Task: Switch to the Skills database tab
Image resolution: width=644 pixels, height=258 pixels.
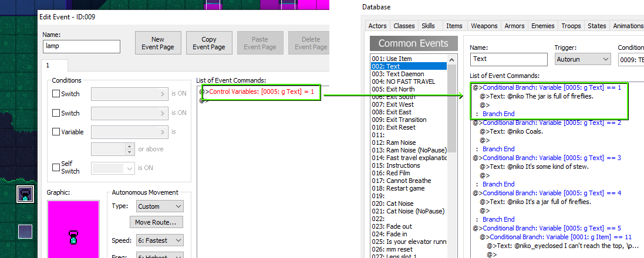Action: coord(428,26)
